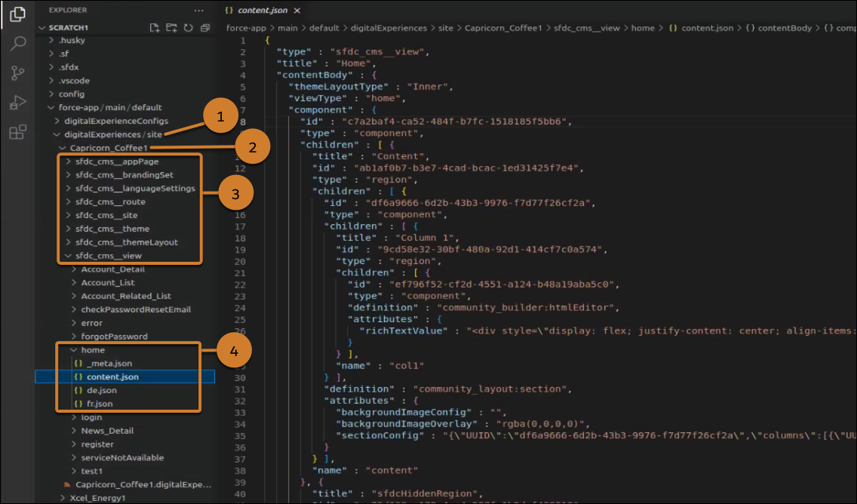Open the Explorer view in activity bar
The image size is (857, 504).
tap(17, 14)
